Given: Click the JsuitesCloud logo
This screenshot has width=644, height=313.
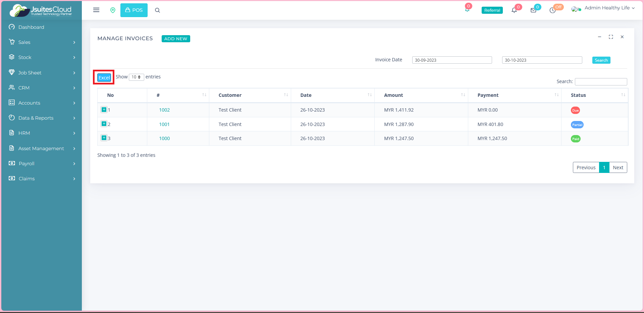Looking at the screenshot, I should point(41,10).
